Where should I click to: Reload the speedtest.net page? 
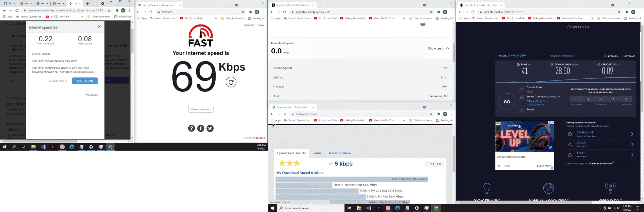(x=473, y=12)
